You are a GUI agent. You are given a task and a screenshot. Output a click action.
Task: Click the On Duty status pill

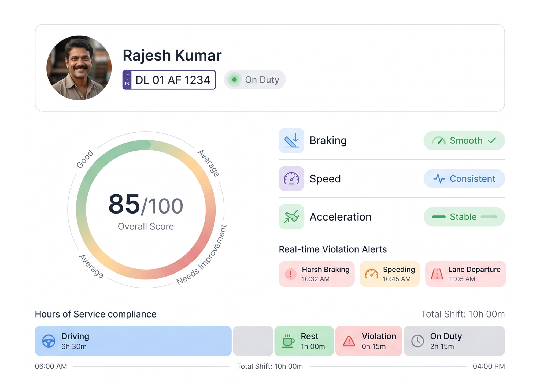(x=255, y=80)
